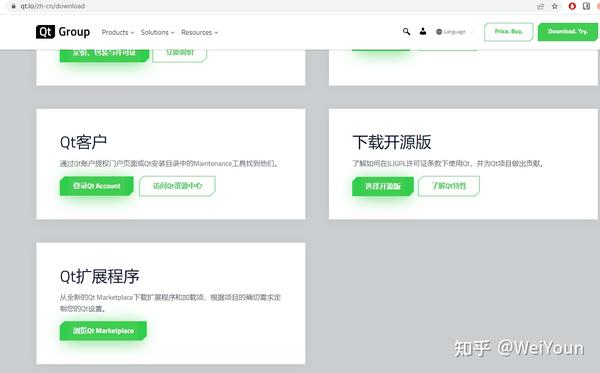Expand the Solutions menu

point(157,33)
